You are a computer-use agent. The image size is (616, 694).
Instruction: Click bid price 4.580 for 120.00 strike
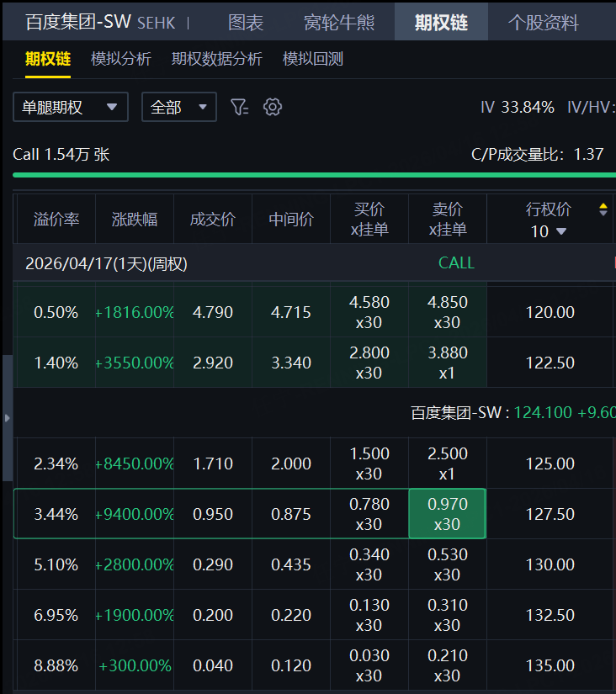point(369,311)
